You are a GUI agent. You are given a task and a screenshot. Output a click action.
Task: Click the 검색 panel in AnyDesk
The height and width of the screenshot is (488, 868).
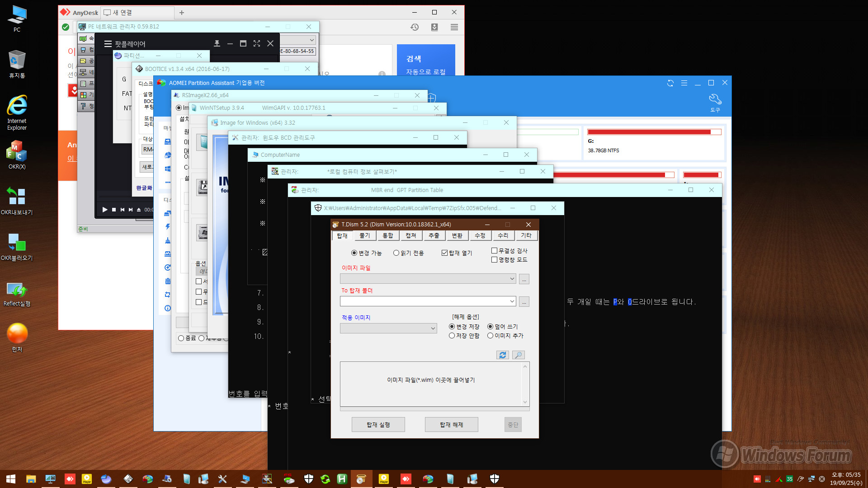click(426, 60)
